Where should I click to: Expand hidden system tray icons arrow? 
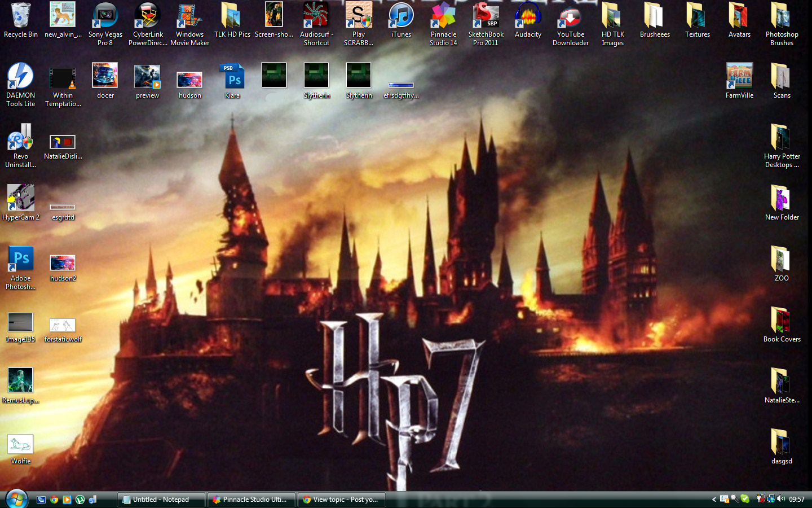[x=714, y=500]
